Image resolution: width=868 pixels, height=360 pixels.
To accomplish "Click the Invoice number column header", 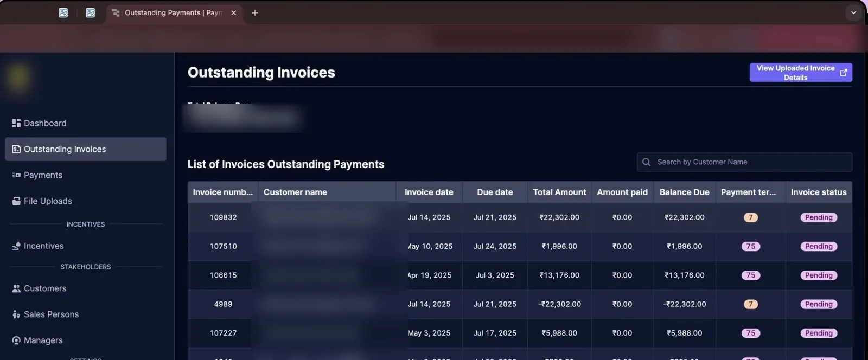I will point(223,192).
